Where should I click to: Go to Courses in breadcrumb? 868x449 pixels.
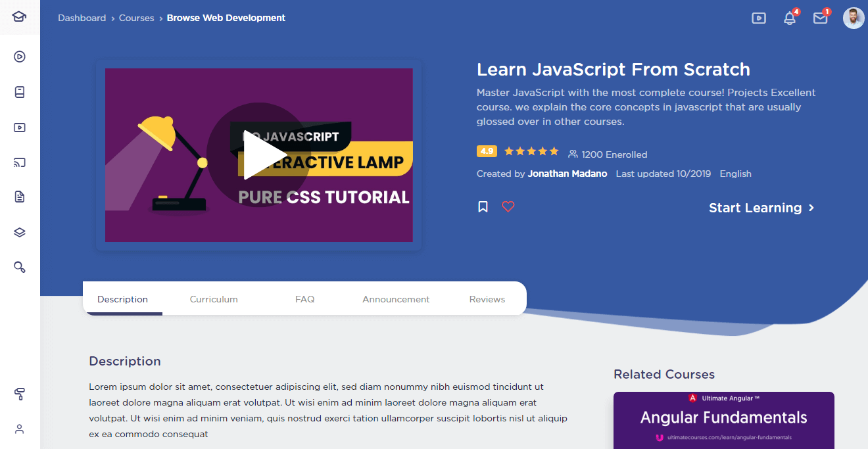[136, 18]
